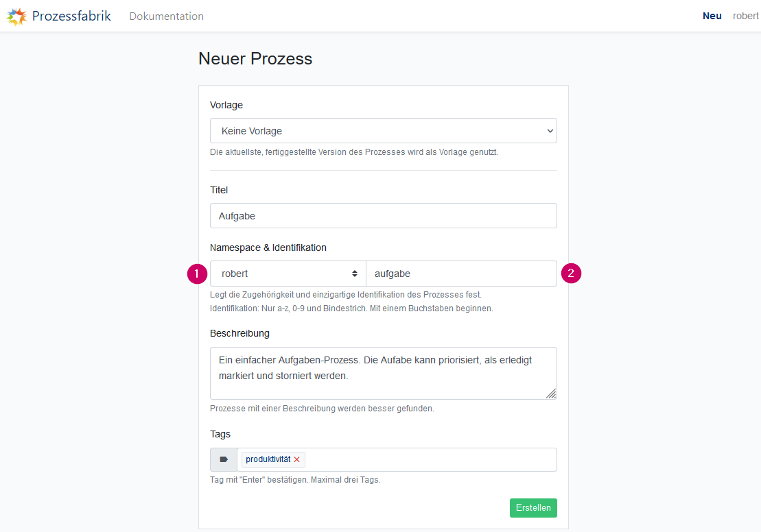The width and height of the screenshot is (761, 532).
Task: Open the robert namespace selector
Action: click(288, 274)
